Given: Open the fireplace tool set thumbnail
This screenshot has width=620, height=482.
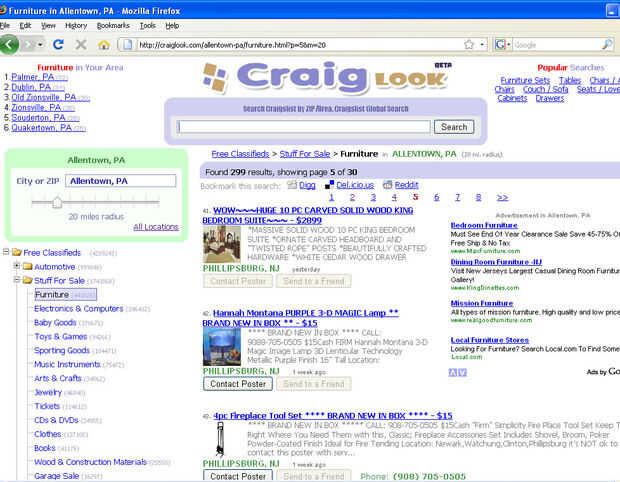Looking at the screenshot, I should [220, 438].
